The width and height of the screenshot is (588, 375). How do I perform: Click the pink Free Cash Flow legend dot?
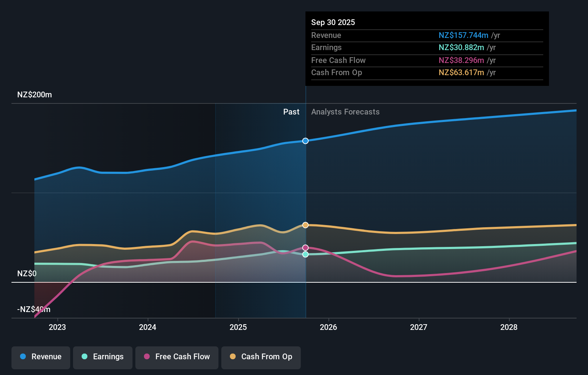[x=147, y=357]
